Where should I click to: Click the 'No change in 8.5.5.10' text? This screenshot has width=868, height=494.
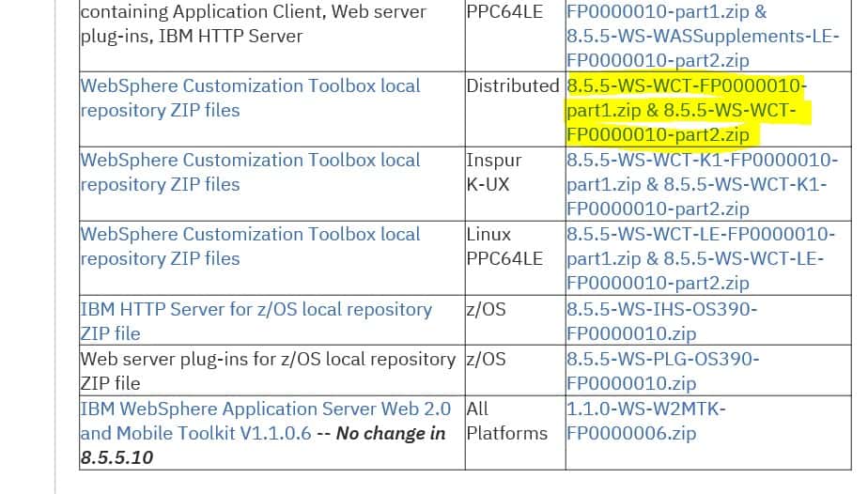263,445
